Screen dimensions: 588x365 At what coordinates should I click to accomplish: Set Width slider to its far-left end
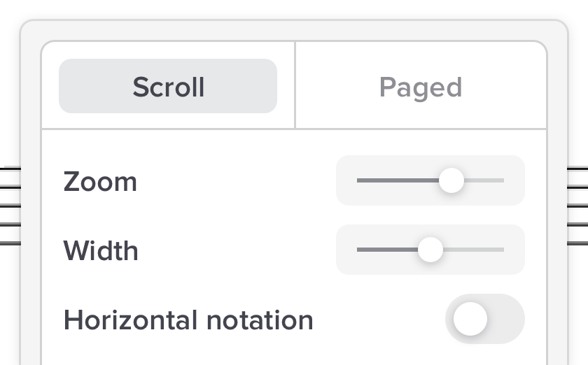click(358, 250)
